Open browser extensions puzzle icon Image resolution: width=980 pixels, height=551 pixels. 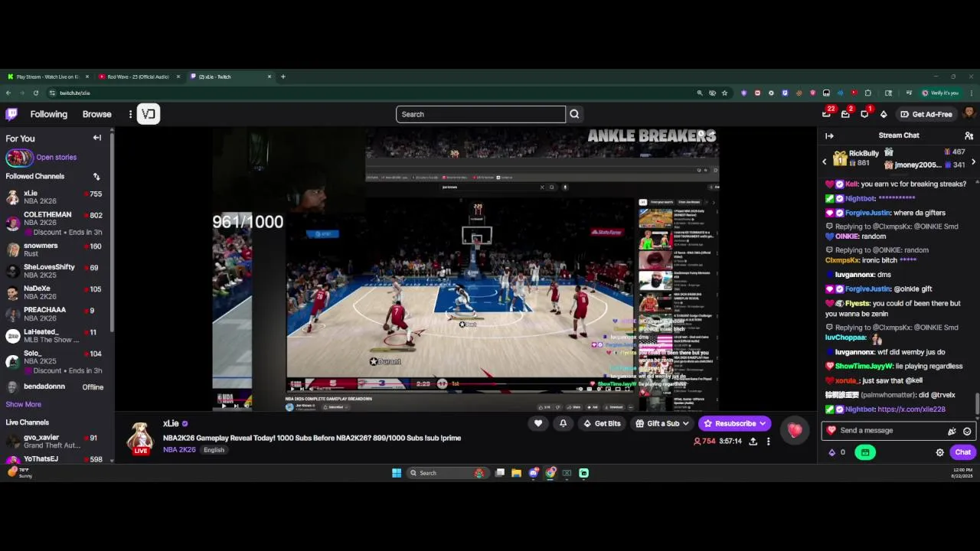867,93
